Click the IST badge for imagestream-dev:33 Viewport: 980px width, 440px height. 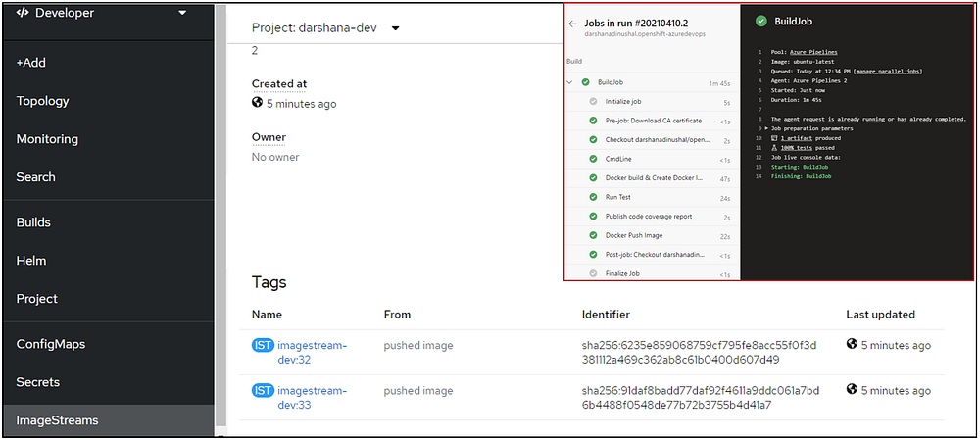(263, 391)
